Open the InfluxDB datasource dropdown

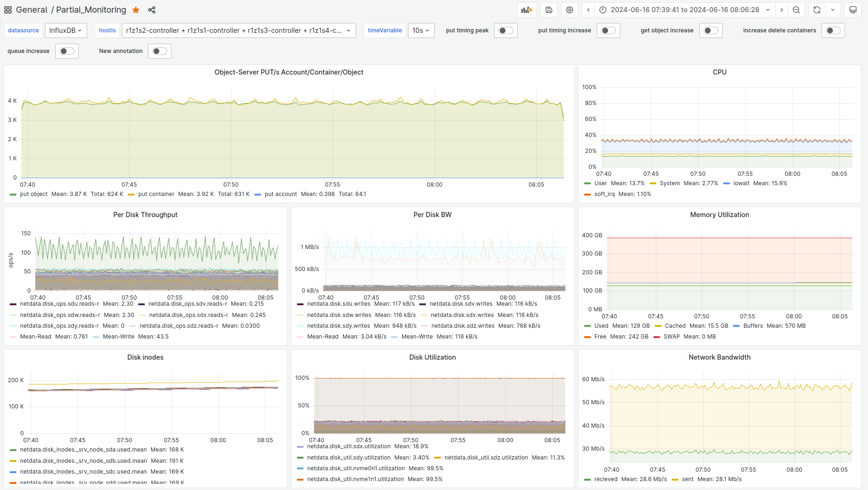coord(66,30)
